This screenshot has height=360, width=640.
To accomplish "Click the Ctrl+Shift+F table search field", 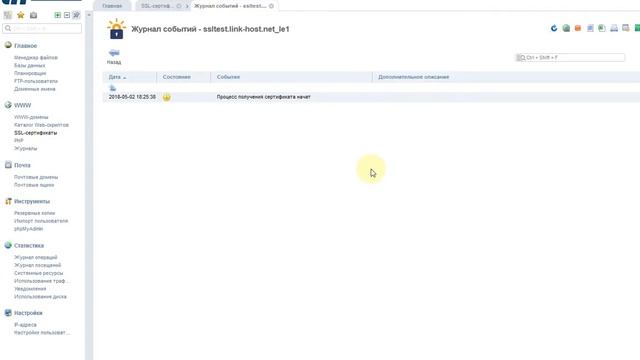I will click(570, 58).
